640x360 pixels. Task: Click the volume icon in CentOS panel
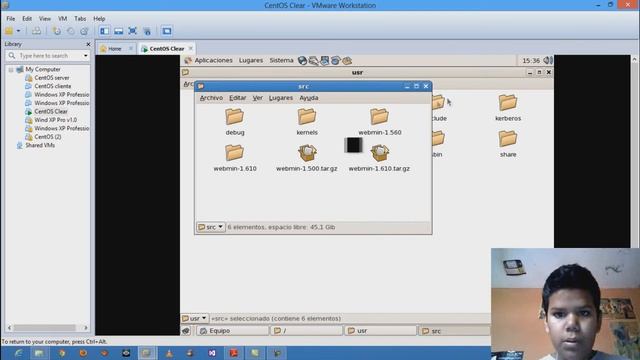tap(548, 60)
